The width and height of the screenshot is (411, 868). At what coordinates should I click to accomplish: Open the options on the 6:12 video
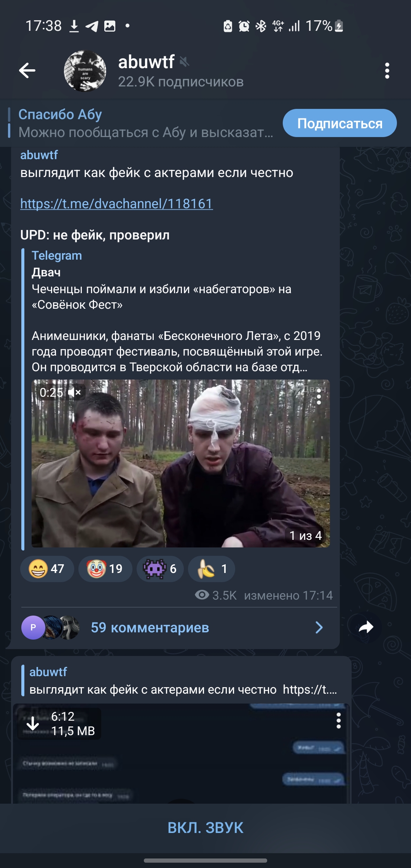pyautogui.click(x=338, y=721)
